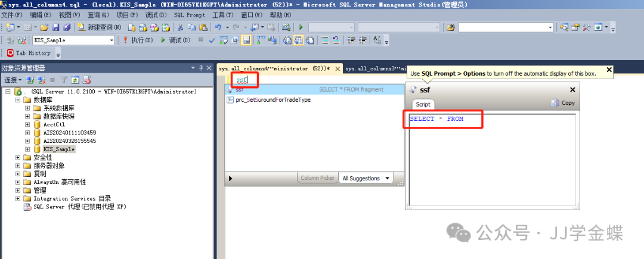
Task: Toggle IntelliSense enabled highlighted icon
Action: 246,40
